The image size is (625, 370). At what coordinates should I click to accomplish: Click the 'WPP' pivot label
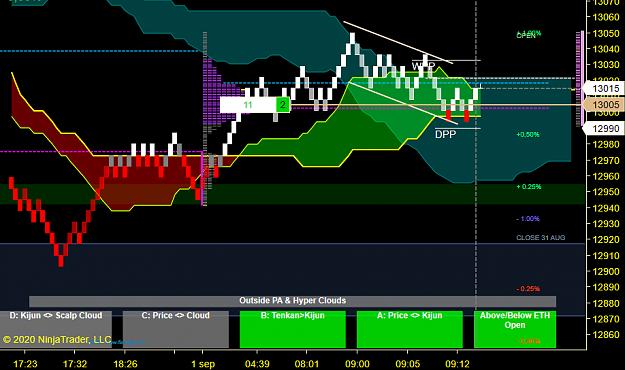click(423, 66)
